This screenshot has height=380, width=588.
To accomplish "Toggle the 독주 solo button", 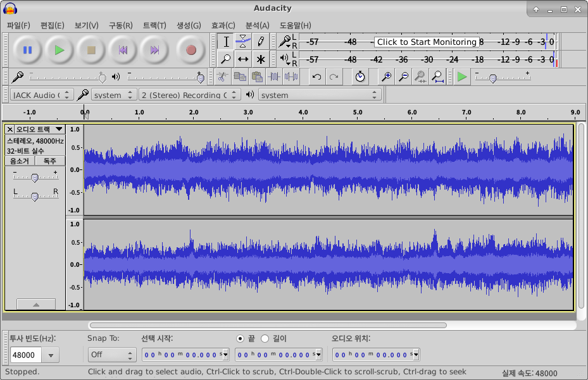I will point(50,161).
